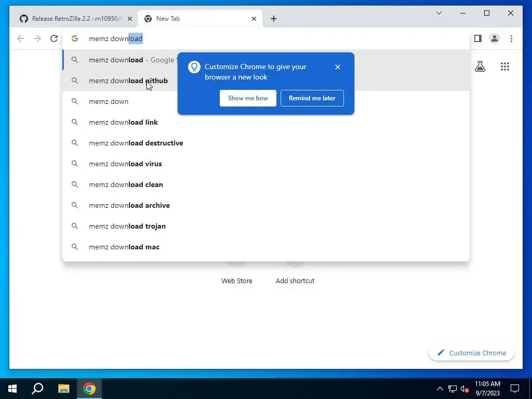532x399 pixels.
Task: Choose suggestion memz download mac
Action: point(266,247)
